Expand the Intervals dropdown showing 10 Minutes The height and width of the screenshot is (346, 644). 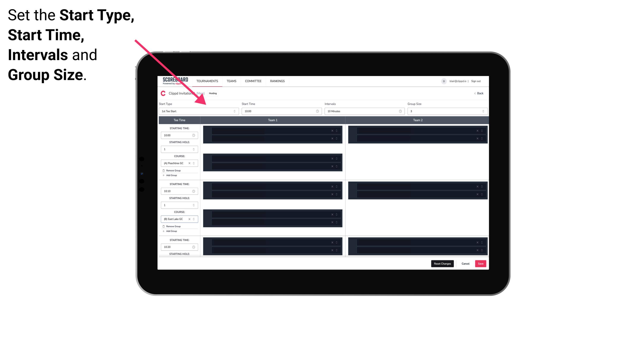click(x=363, y=111)
